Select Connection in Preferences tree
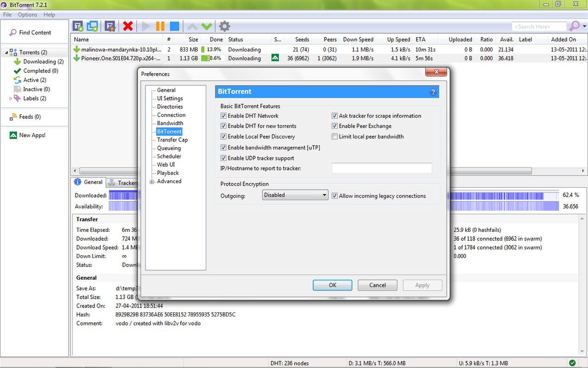Image resolution: width=588 pixels, height=368 pixels. click(171, 115)
